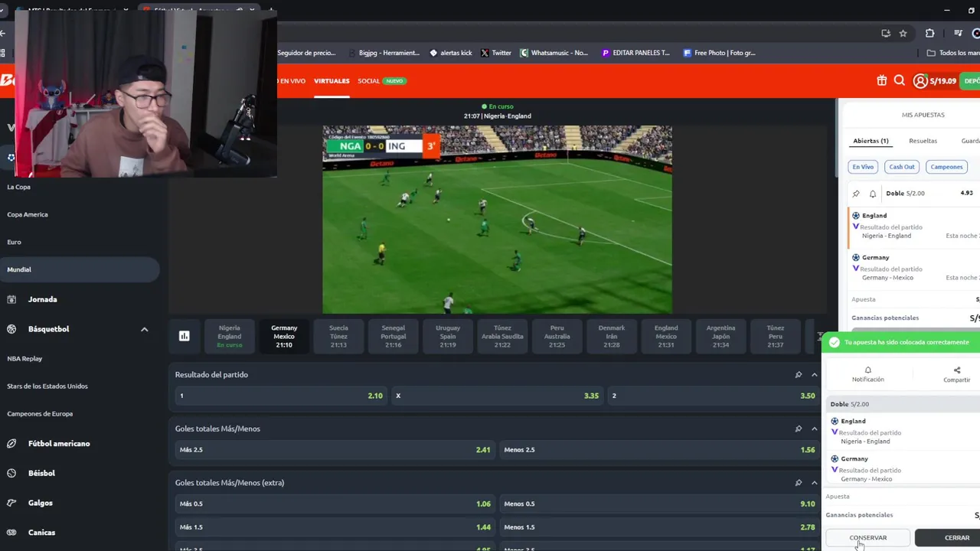Bet Más 0.5 at odds 1.06

pos(334,504)
